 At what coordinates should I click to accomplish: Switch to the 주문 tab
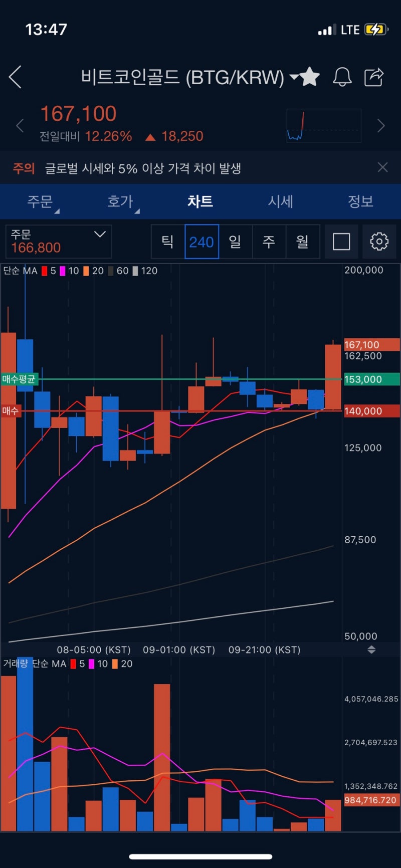click(x=40, y=201)
